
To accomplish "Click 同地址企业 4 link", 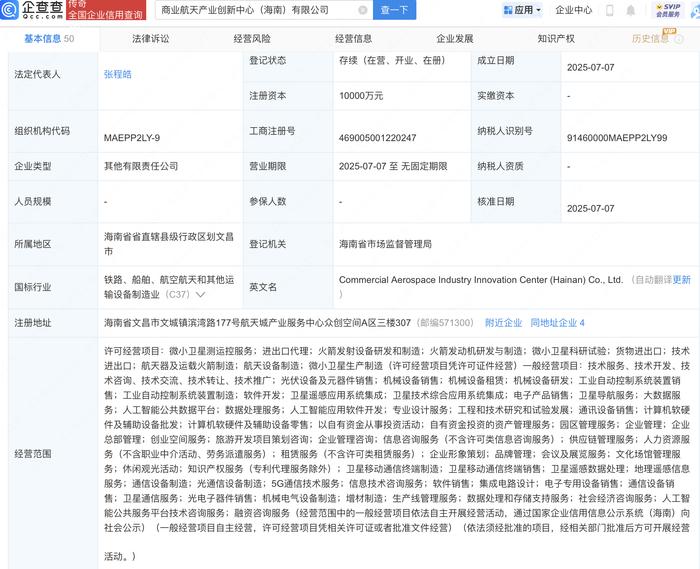I will click(557, 323).
